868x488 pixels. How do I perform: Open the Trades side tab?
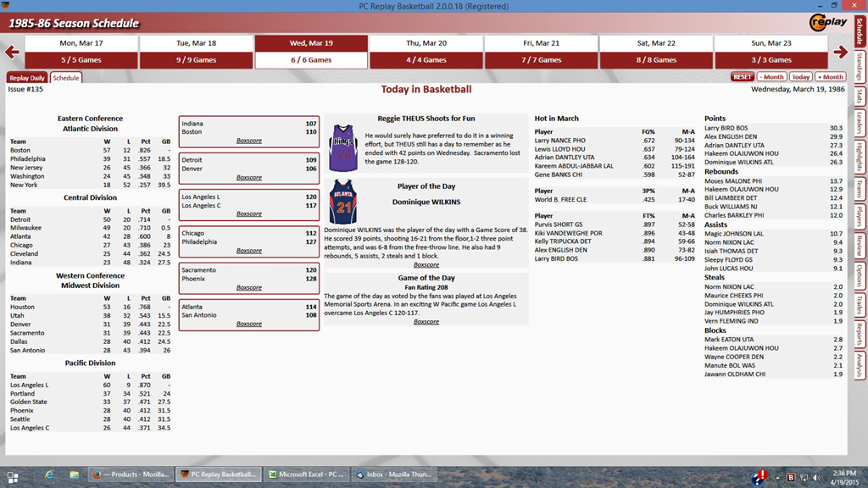[860, 305]
